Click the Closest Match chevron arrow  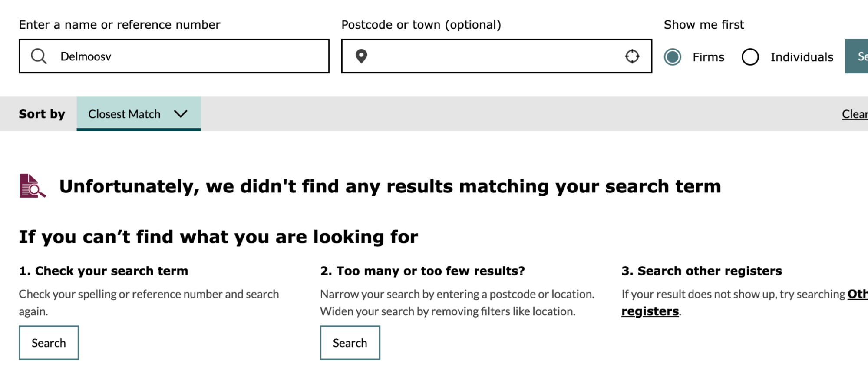tap(181, 114)
